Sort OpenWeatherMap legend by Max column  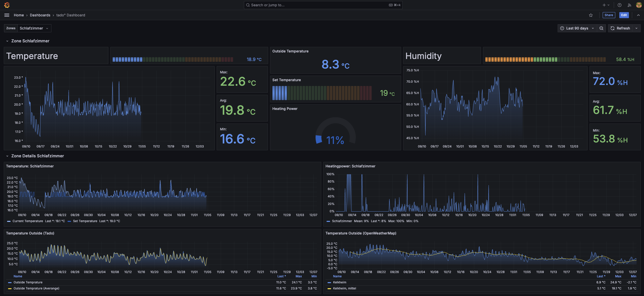pos(618,276)
